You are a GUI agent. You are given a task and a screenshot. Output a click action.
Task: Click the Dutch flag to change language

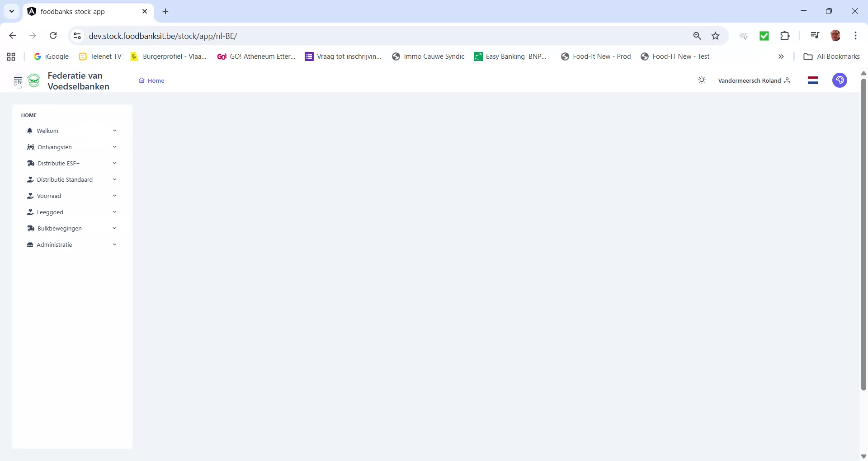(813, 80)
